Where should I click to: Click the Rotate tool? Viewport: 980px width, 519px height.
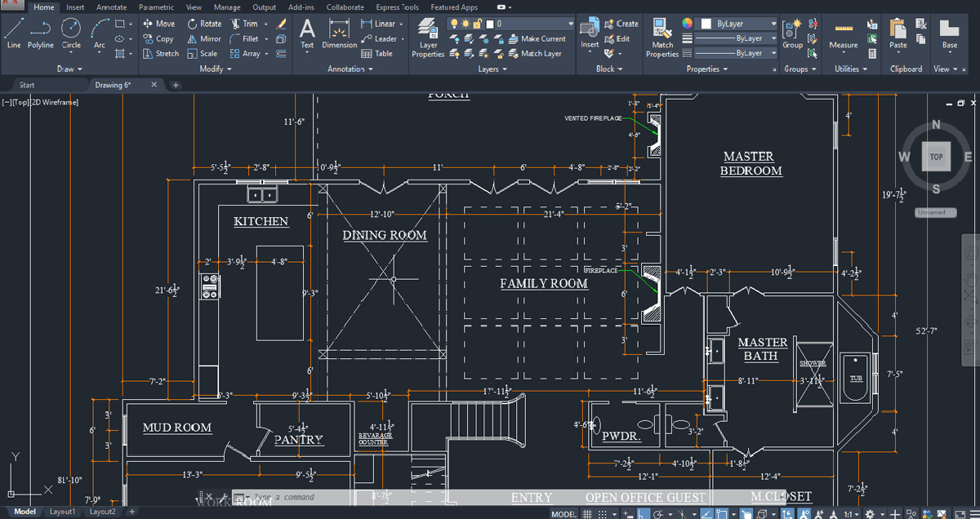[204, 24]
